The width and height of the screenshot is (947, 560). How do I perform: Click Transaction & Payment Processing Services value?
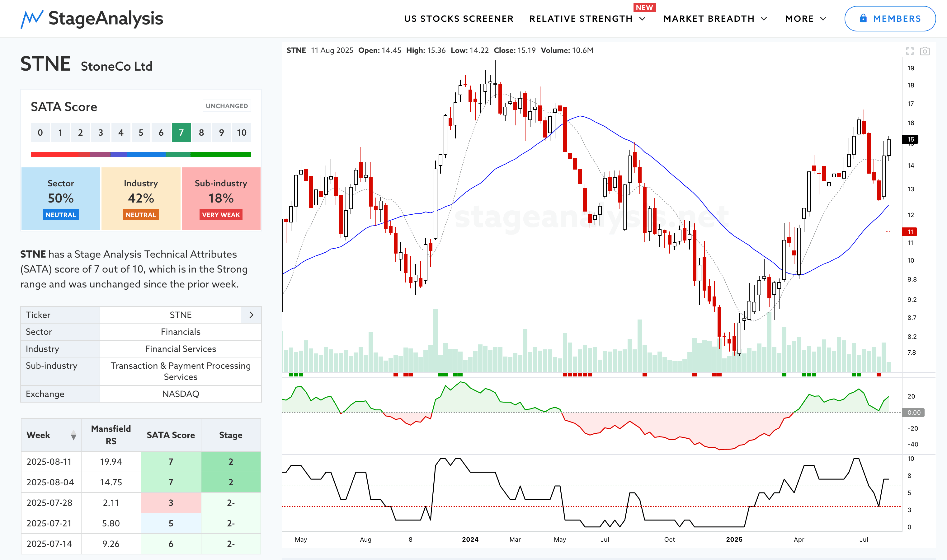pos(181,371)
